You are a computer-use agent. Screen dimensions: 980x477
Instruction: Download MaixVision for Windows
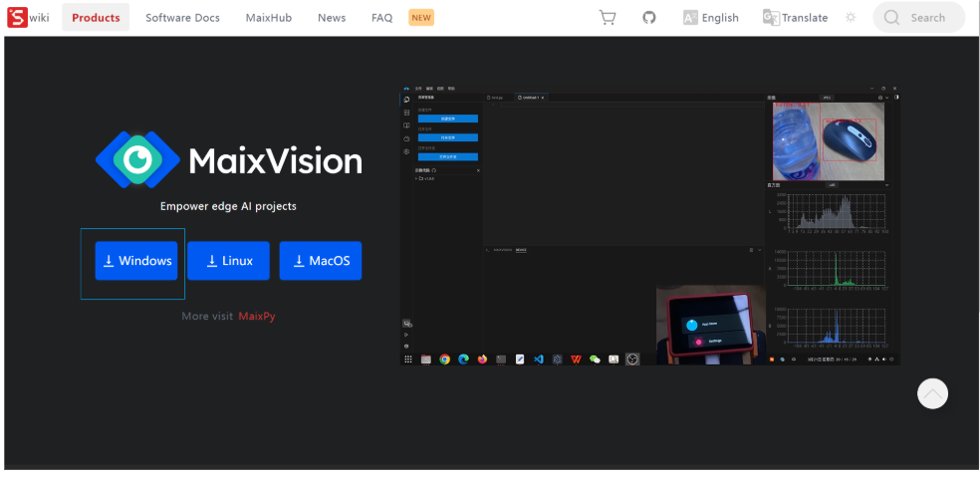tap(136, 261)
